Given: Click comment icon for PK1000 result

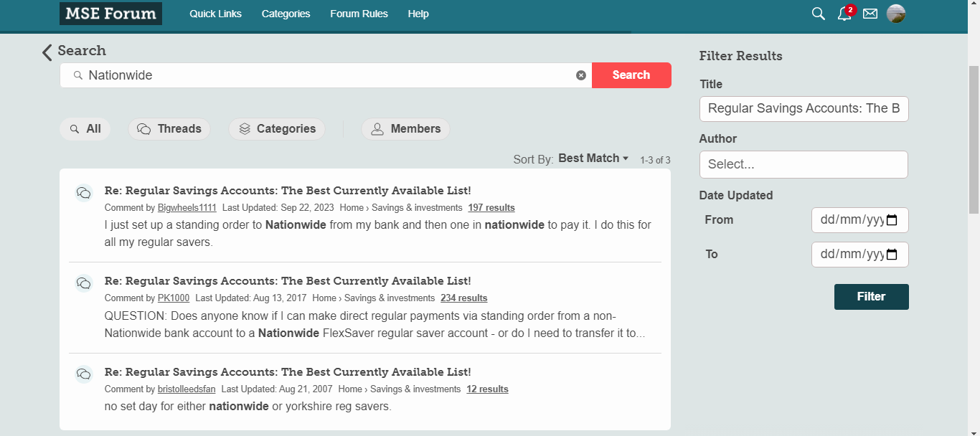Looking at the screenshot, I should [84, 283].
